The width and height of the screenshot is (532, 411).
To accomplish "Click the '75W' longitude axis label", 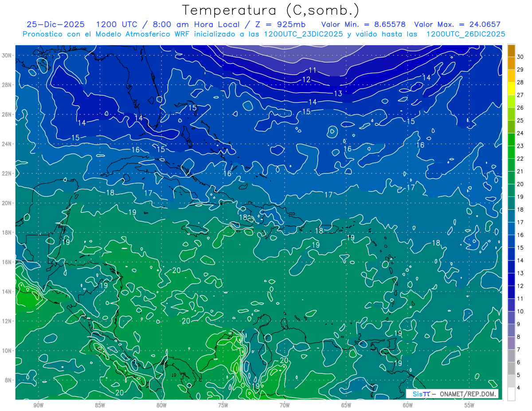I will coord(223,406).
